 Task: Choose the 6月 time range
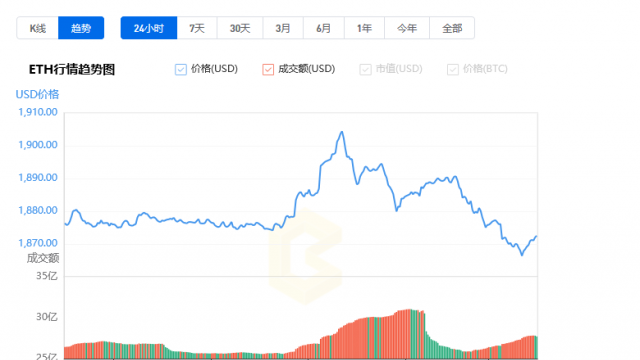324,28
